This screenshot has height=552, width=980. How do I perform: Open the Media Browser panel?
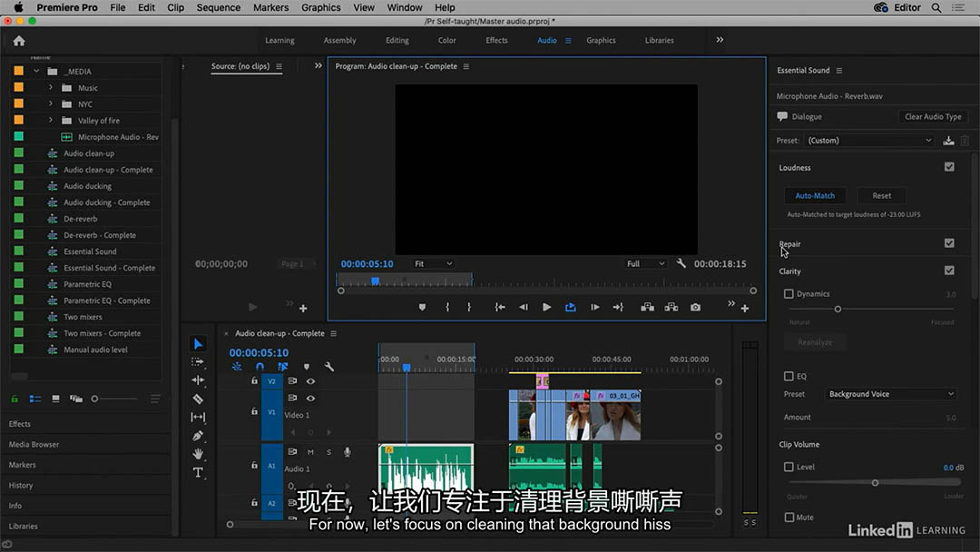(x=34, y=445)
